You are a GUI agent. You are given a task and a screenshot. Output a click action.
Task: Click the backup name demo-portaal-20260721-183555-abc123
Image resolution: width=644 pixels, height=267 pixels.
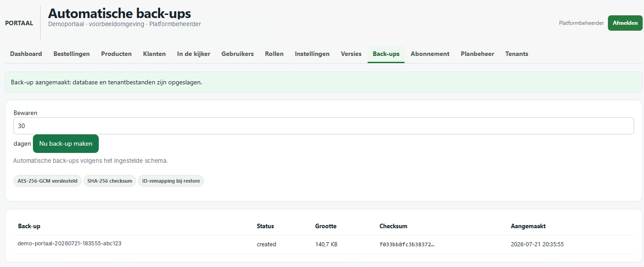point(69,243)
